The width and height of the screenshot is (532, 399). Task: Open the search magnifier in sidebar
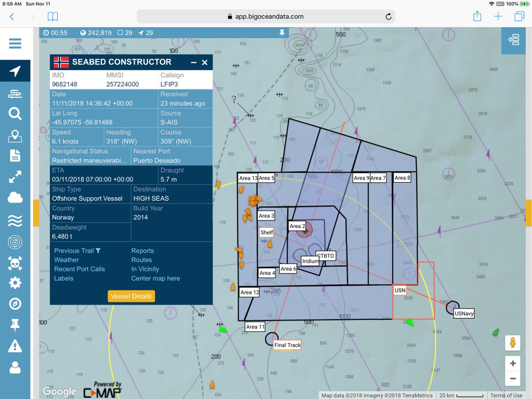[x=15, y=114]
